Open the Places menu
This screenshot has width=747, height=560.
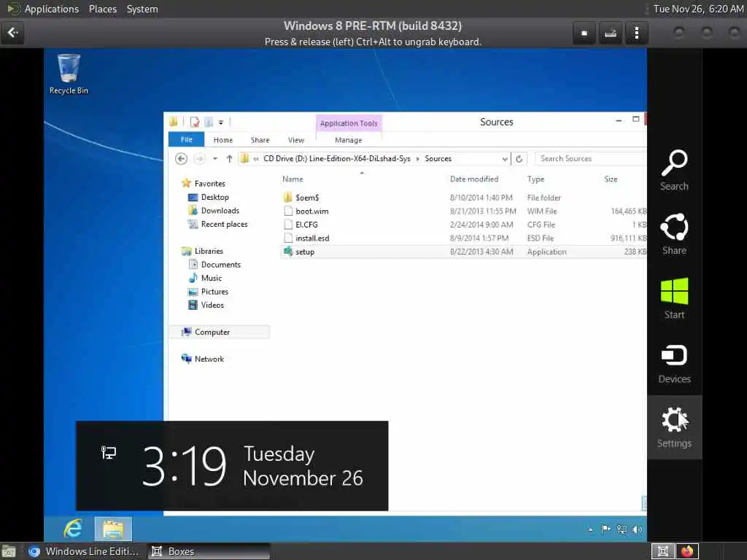[102, 9]
